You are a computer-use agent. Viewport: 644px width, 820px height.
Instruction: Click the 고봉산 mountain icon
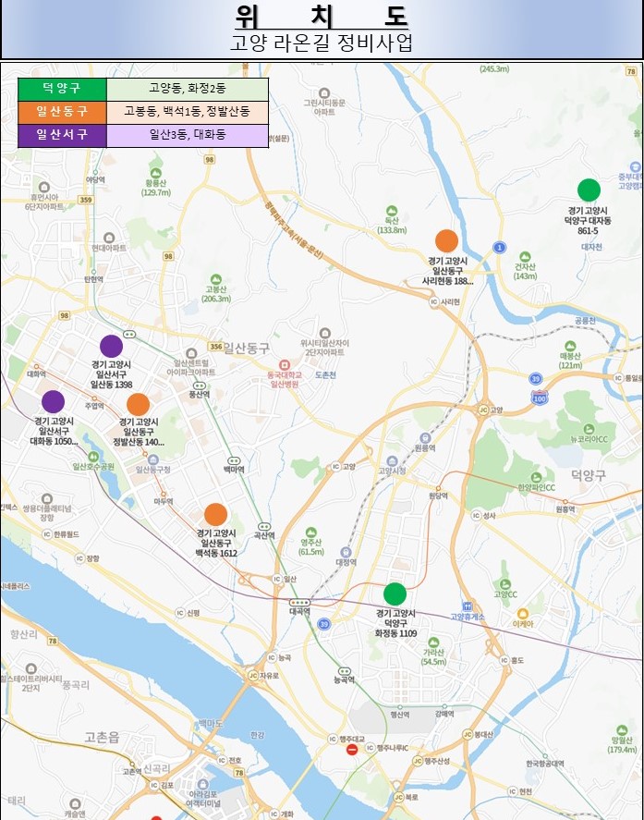click(215, 278)
